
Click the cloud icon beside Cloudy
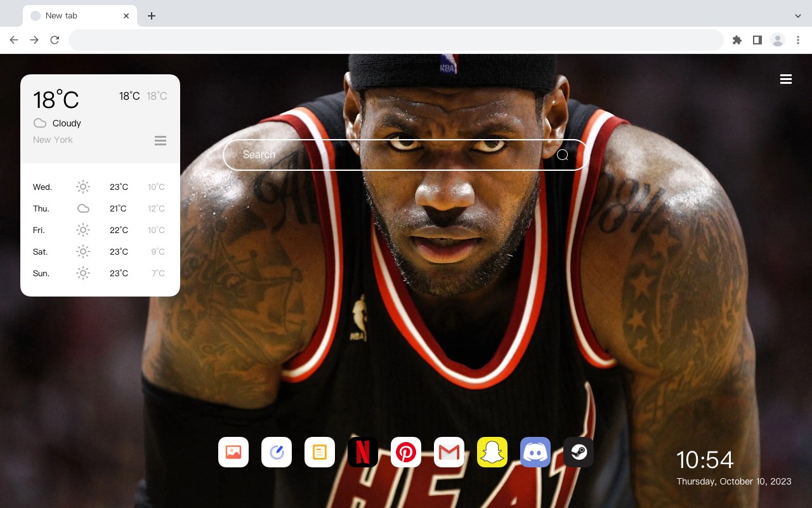[x=40, y=123]
